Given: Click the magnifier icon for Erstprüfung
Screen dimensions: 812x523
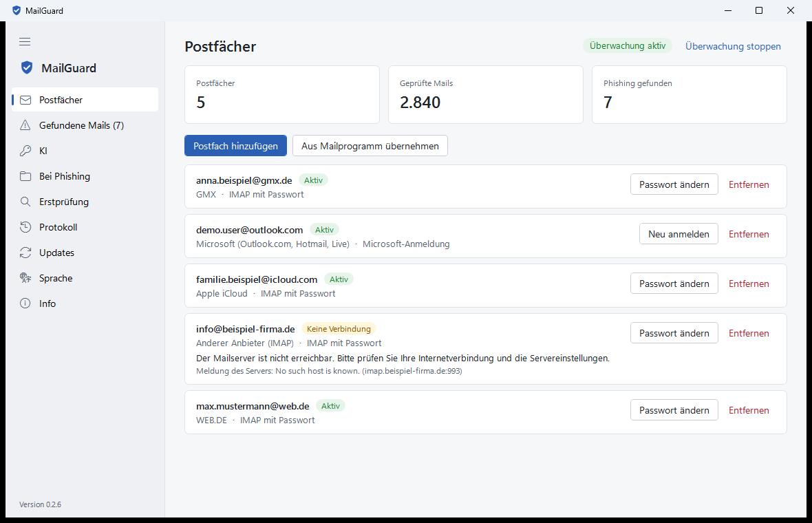Looking at the screenshot, I should [x=25, y=202].
